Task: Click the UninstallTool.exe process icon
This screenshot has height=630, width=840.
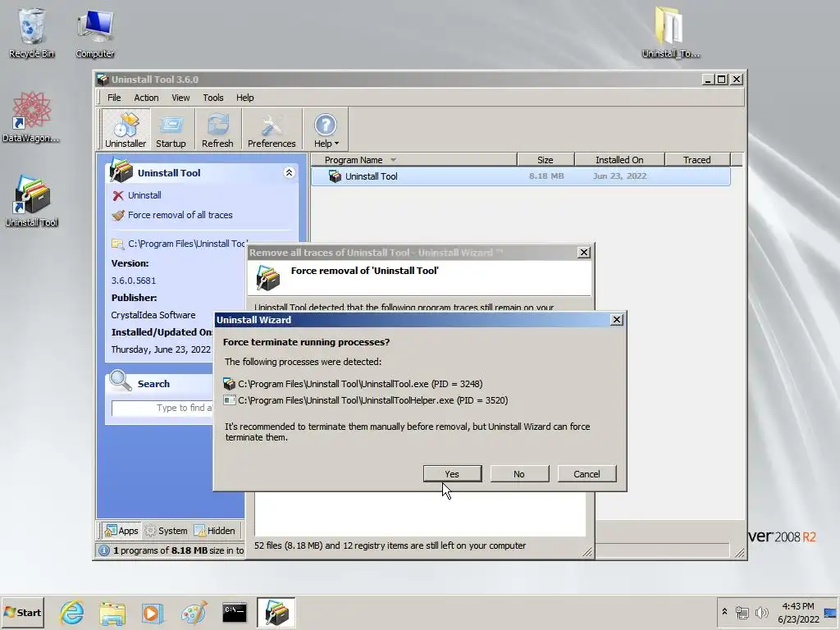Action: (x=230, y=384)
